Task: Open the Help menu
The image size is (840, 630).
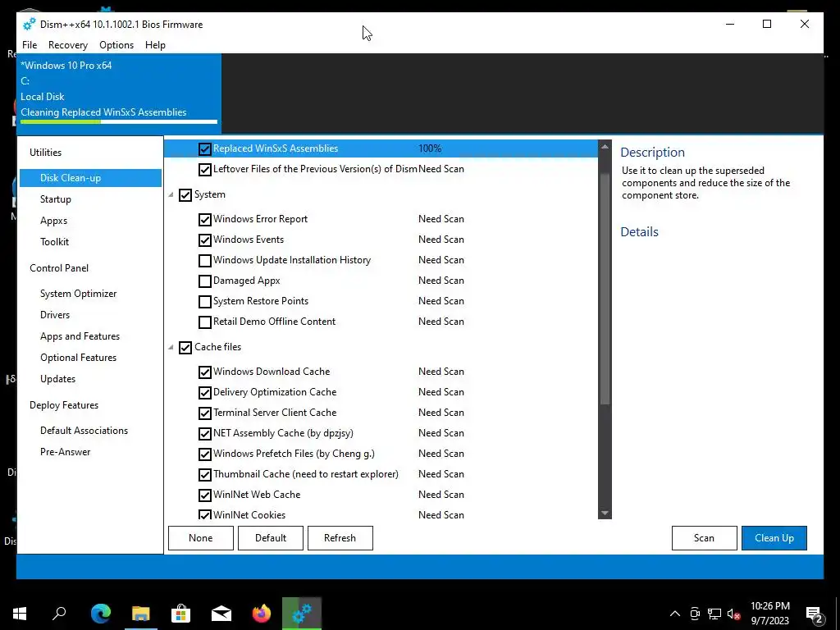Action: [x=155, y=45]
